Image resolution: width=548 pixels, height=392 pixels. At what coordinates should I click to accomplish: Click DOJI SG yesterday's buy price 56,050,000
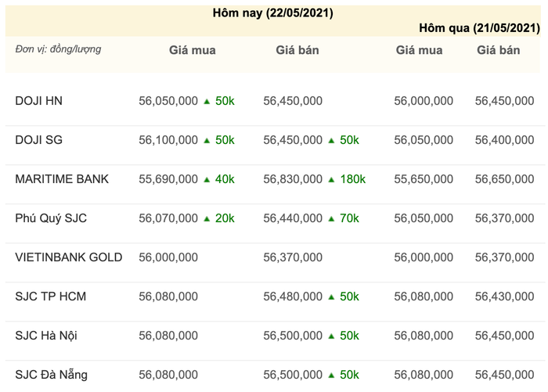pos(424,140)
